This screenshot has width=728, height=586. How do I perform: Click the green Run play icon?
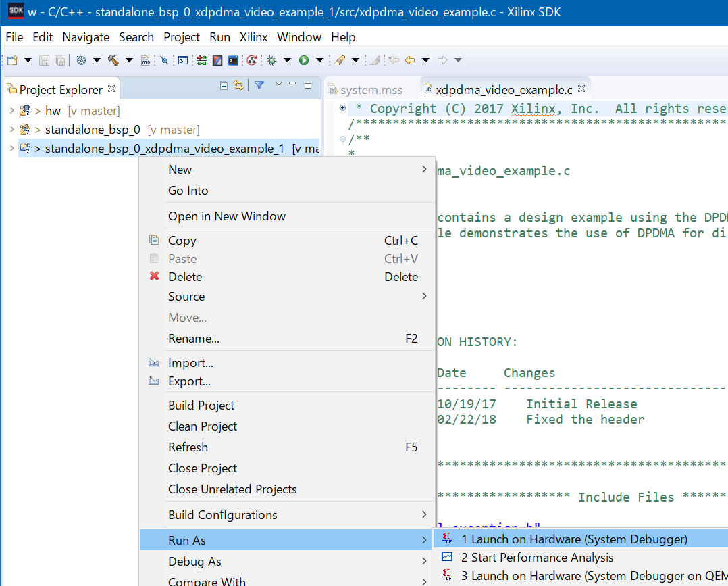coord(304,60)
